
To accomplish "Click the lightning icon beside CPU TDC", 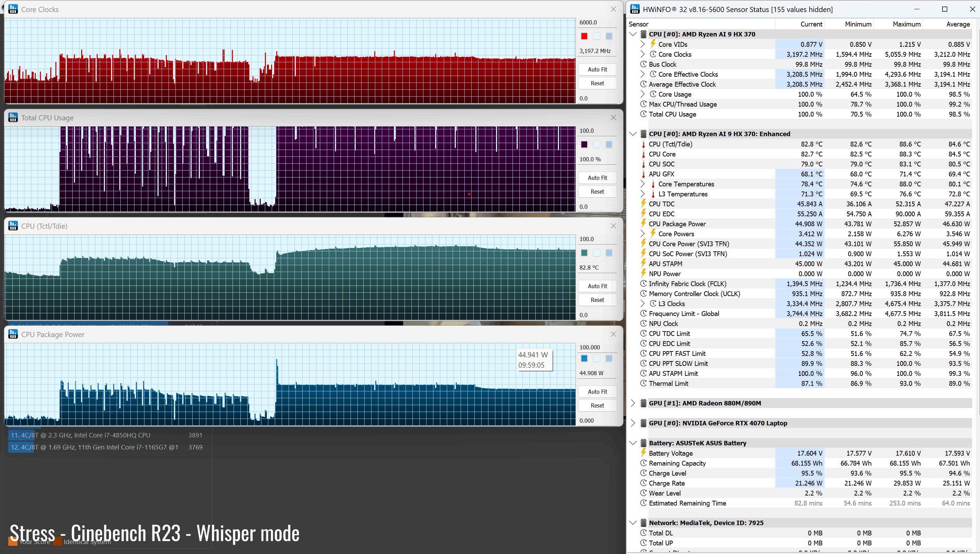I will 644,204.
